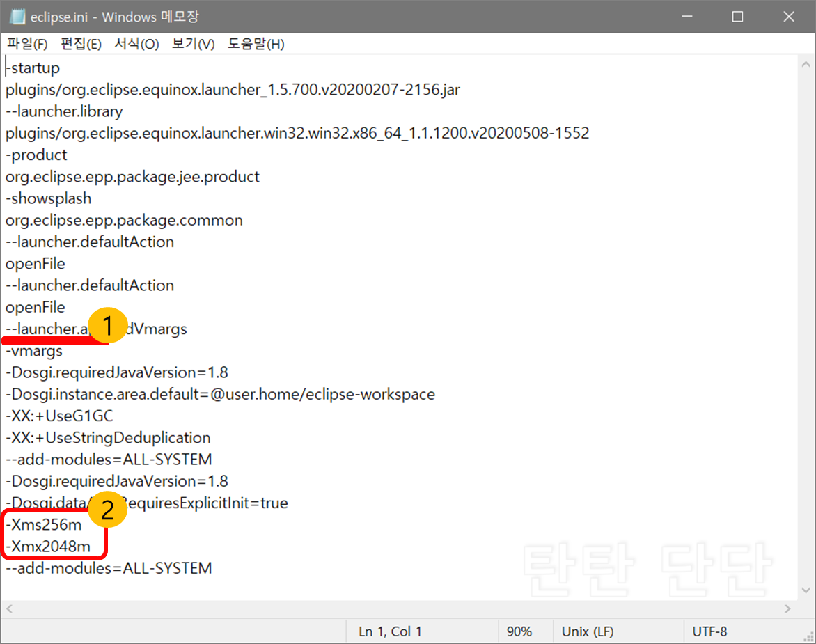This screenshot has height=644, width=816.
Task: Click the equinox.launcher_1.5.700 jar line
Action: click(x=233, y=90)
